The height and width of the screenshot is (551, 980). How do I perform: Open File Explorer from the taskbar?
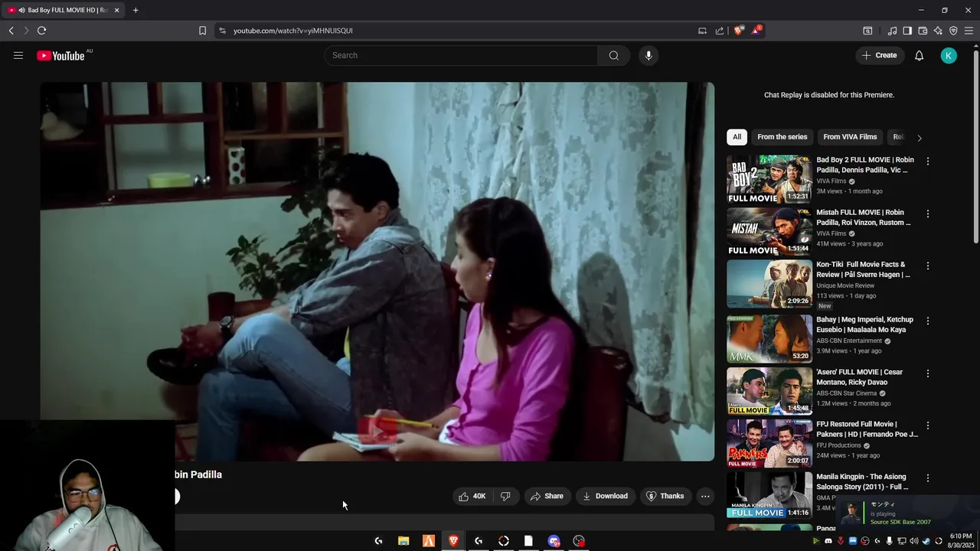[x=403, y=541]
